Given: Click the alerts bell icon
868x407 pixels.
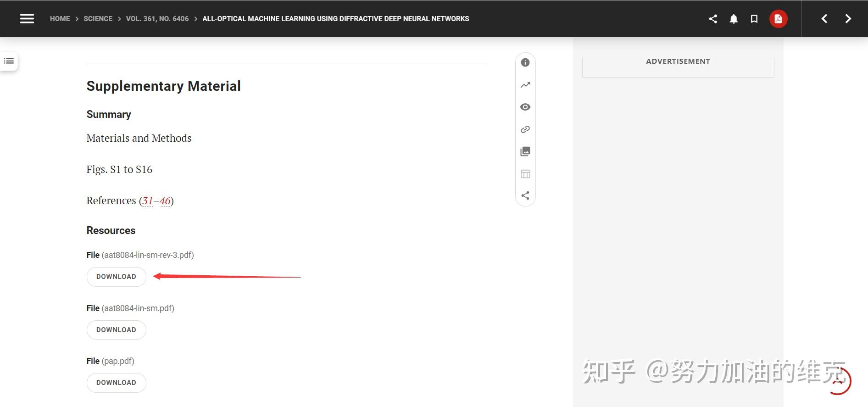Looking at the screenshot, I should (x=734, y=19).
